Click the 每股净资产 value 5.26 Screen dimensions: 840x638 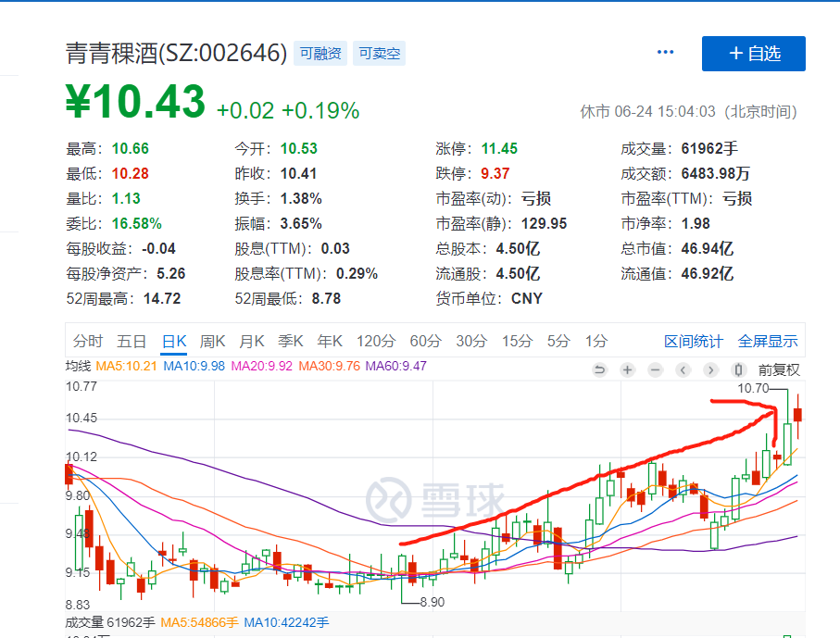click(x=171, y=274)
